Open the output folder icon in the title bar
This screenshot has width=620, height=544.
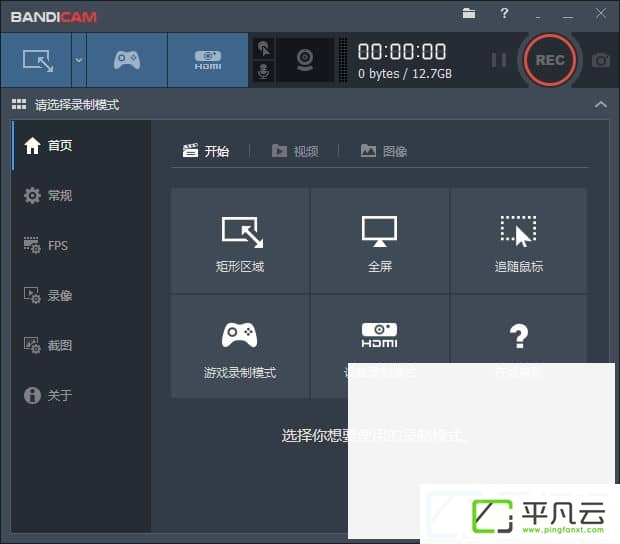pyautogui.click(x=469, y=13)
